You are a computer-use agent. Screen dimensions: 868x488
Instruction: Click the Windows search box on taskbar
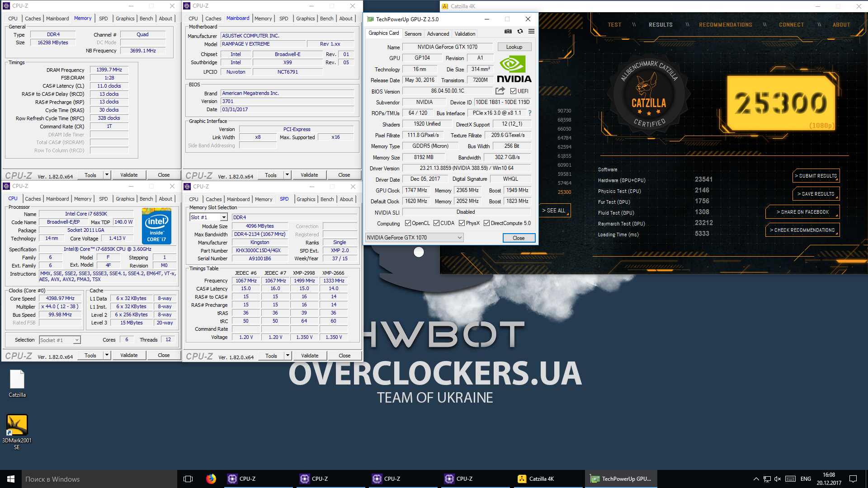tap(99, 479)
